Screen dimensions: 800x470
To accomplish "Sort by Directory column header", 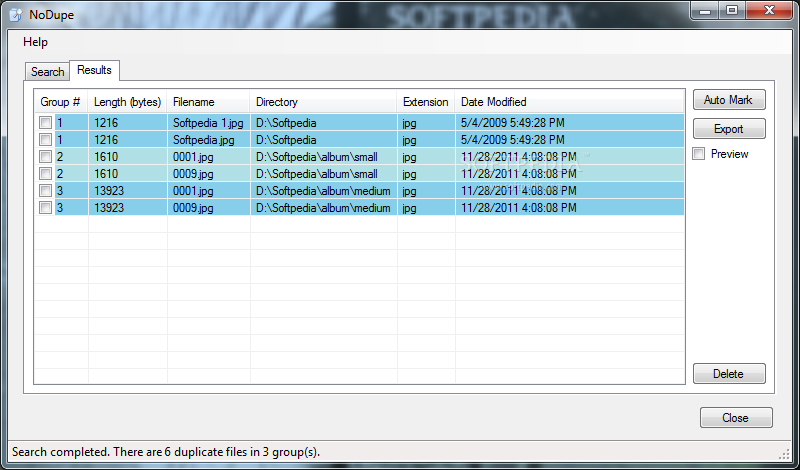I will point(323,102).
